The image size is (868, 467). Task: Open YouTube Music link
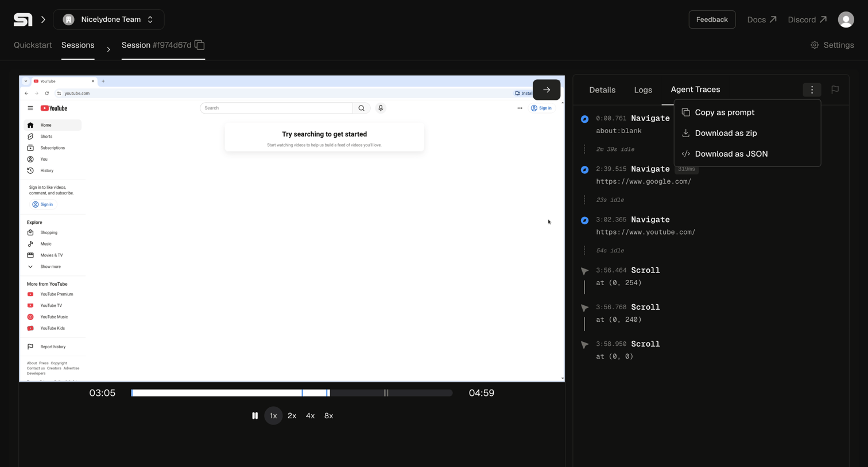[53, 317]
